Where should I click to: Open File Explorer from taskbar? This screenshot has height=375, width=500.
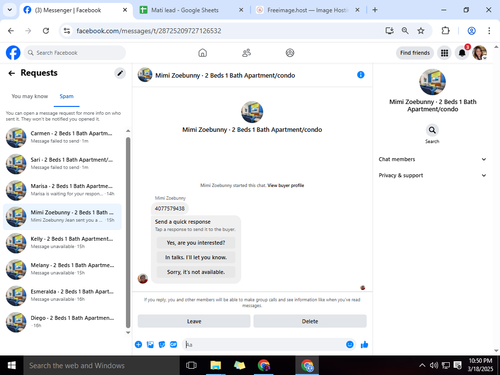215,365
